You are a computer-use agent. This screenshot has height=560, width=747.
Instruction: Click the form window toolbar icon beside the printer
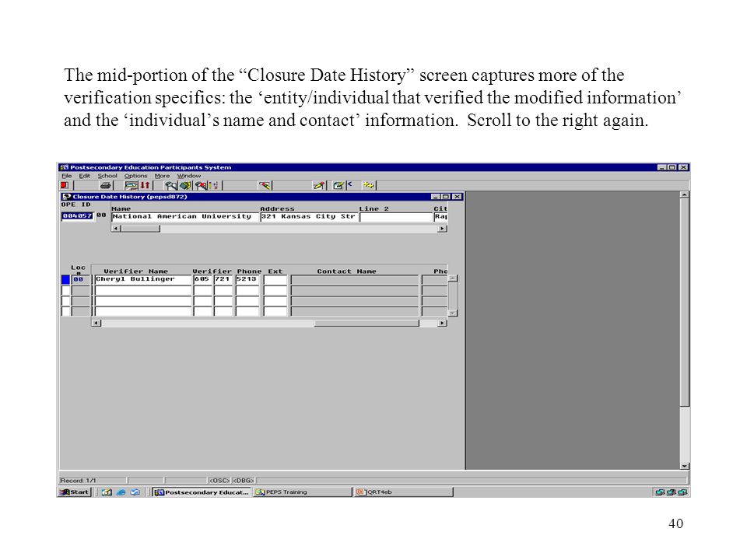click(x=131, y=185)
